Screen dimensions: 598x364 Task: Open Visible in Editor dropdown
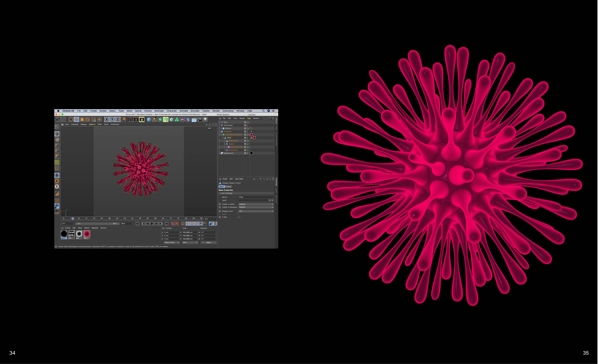click(256, 204)
